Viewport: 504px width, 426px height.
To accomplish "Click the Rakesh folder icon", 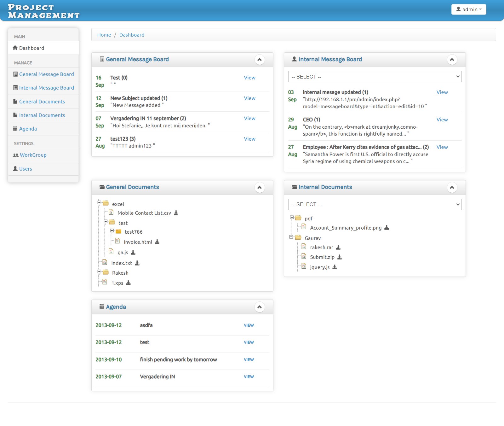I will click(106, 272).
